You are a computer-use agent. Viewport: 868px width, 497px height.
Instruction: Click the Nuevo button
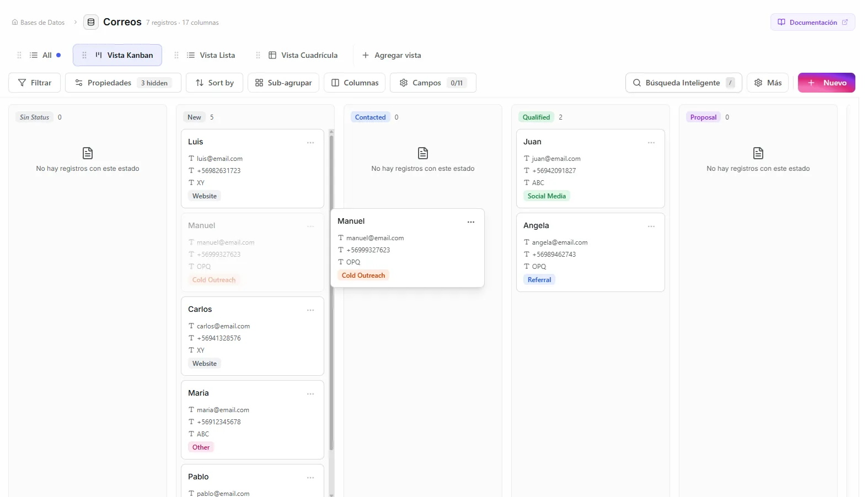(x=826, y=83)
